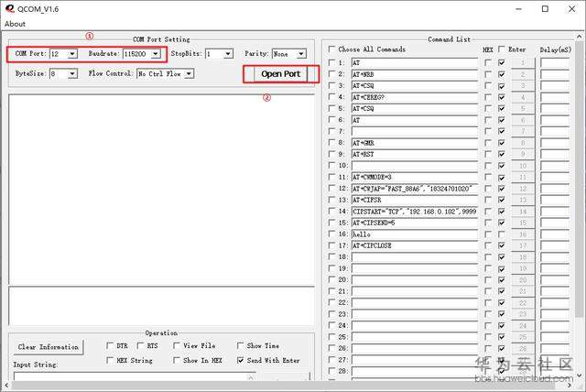Expand the Baudrate dropdown
This screenshot has height=392, width=586.
click(156, 54)
